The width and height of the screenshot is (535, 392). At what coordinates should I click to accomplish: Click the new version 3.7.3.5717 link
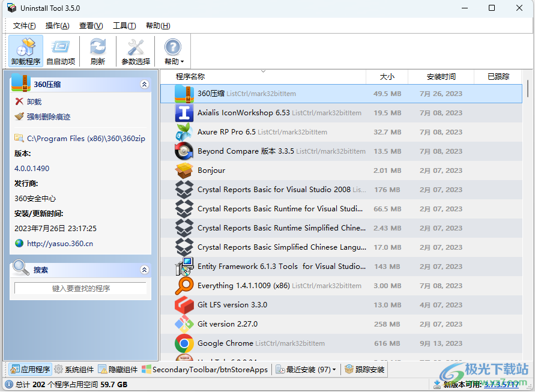pyautogui.click(x=501, y=384)
